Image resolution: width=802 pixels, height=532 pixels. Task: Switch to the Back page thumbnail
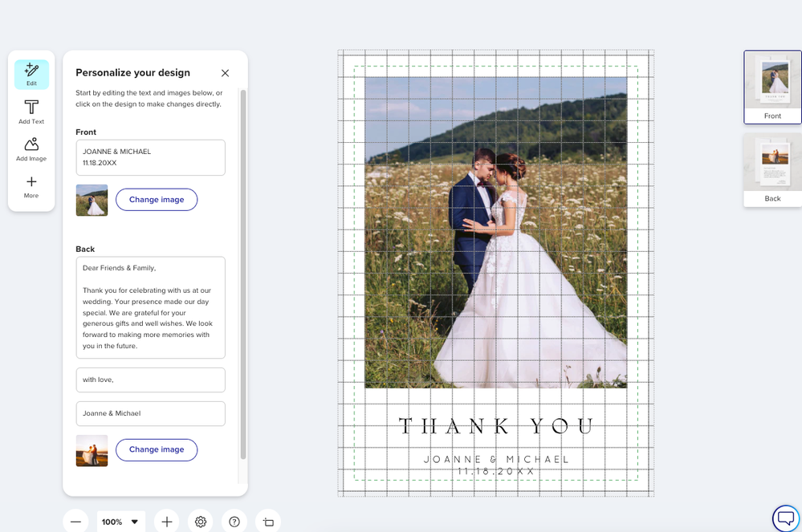click(x=772, y=169)
